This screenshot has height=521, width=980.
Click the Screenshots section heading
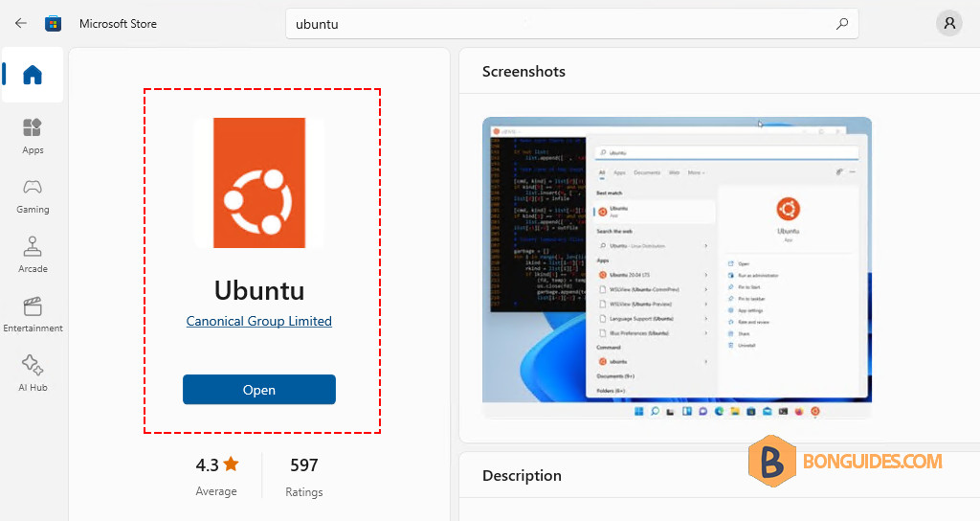click(523, 71)
